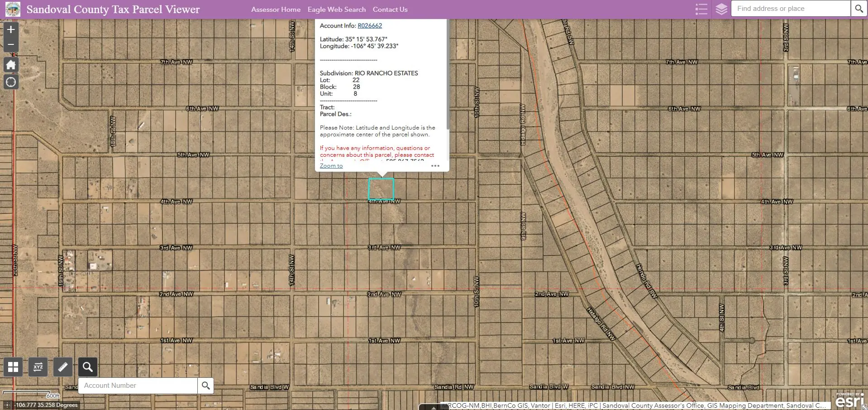Image resolution: width=868 pixels, height=410 pixels.
Task: Return to default extent using Home
Action: [x=11, y=65]
